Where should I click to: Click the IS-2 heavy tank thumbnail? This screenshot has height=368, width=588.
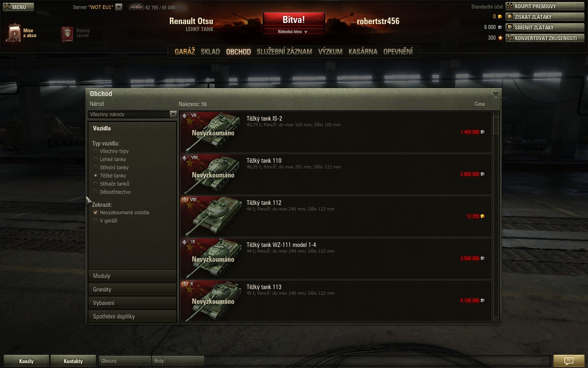[211, 132]
